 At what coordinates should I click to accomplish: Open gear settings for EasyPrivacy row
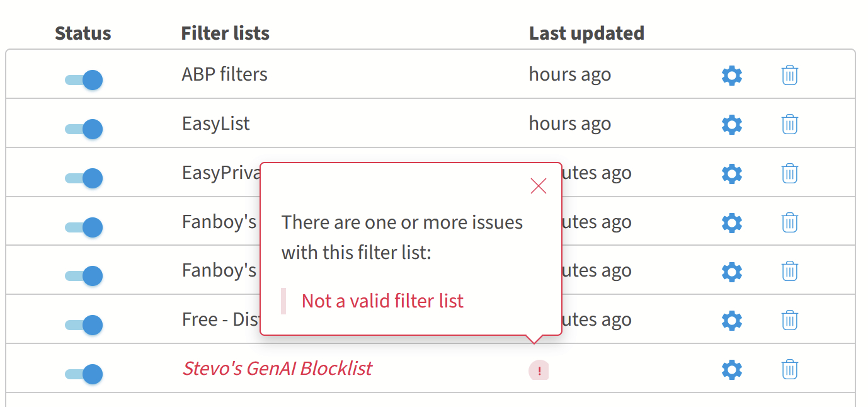click(x=731, y=173)
